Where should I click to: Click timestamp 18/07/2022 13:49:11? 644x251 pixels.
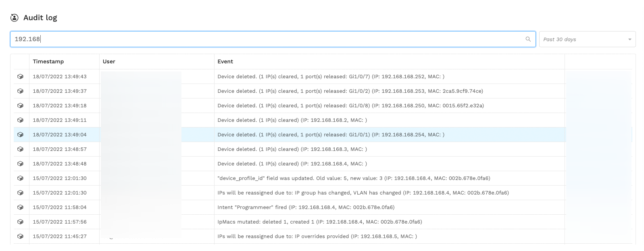click(x=60, y=120)
